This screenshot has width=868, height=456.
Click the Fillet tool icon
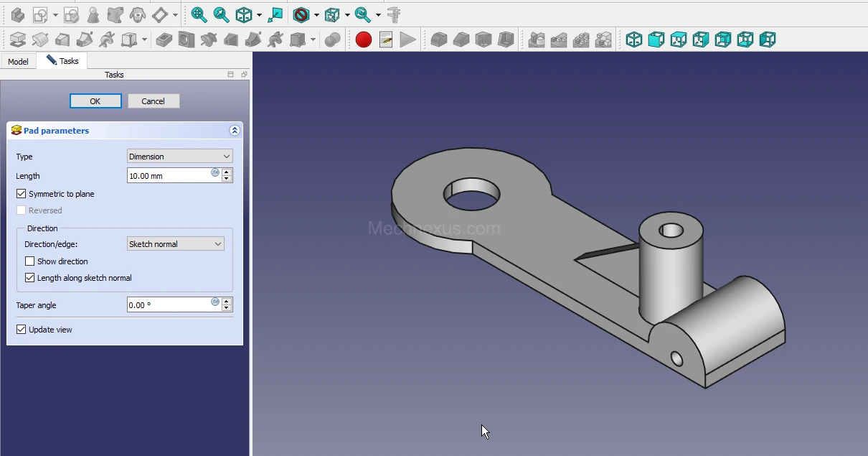tap(439, 39)
